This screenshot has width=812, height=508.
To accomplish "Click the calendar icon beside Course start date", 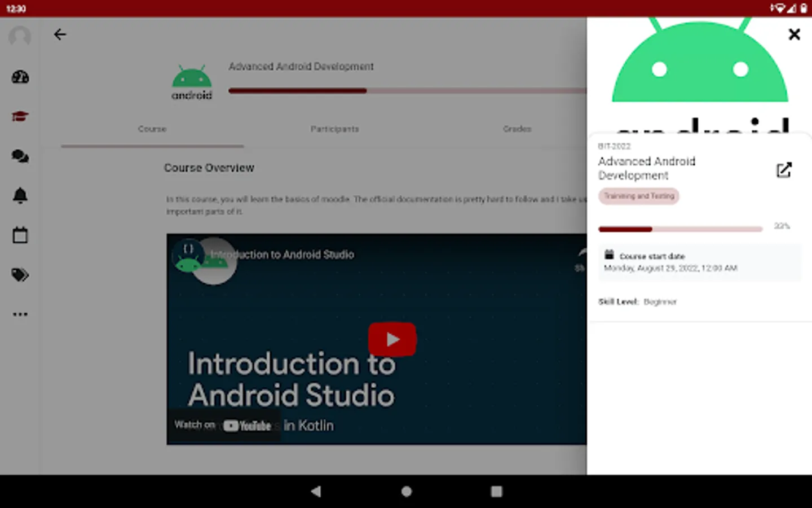I will coord(609,255).
